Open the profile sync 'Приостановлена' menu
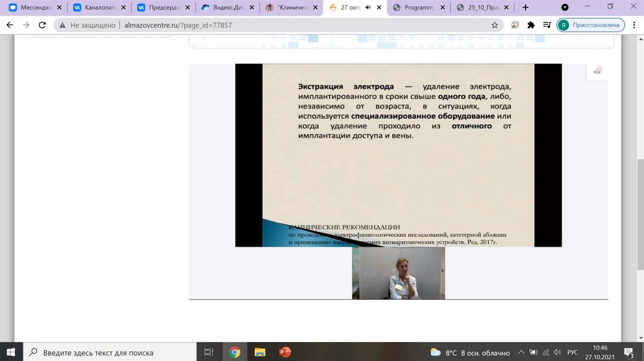This screenshot has height=361, width=644. (590, 25)
